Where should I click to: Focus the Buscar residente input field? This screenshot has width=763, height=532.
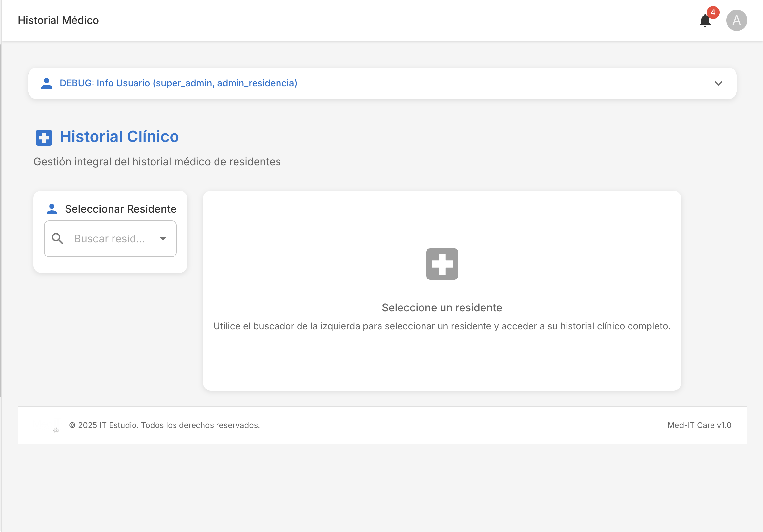click(110, 238)
